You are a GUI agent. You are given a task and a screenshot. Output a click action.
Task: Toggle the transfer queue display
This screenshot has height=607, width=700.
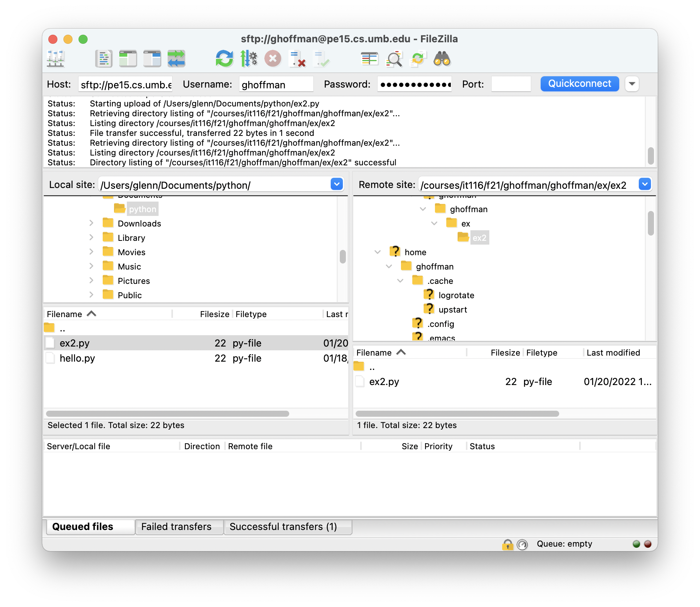pyautogui.click(x=176, y=59)
